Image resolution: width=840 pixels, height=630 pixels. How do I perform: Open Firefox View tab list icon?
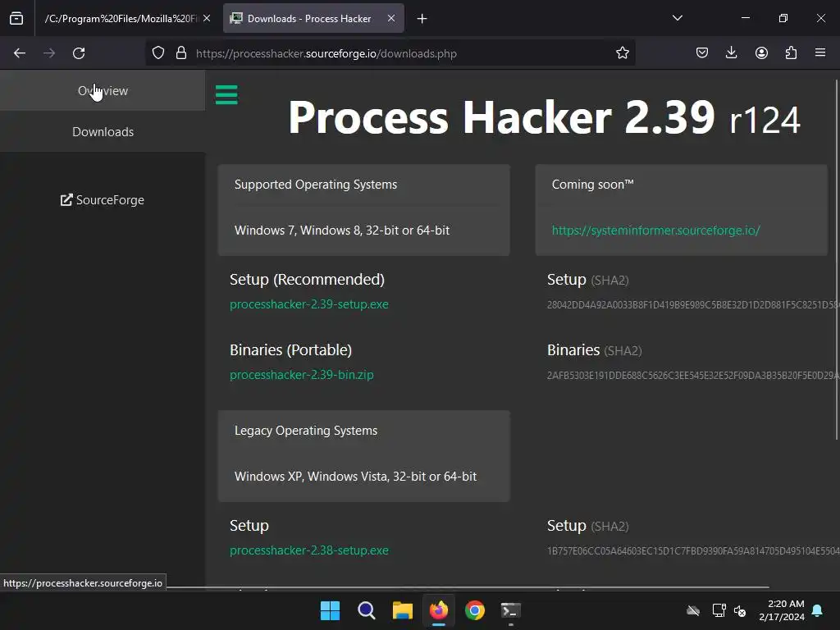[16, 18]
